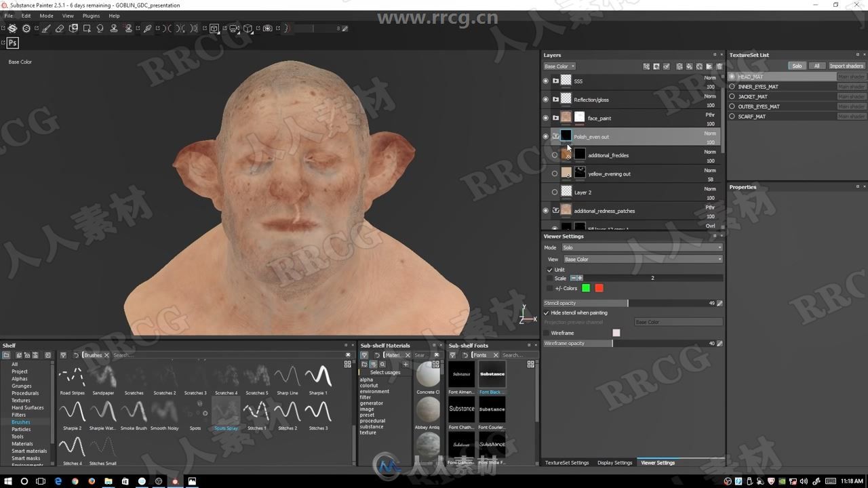Toggle visibility of face_paint layer

(545, 118)
